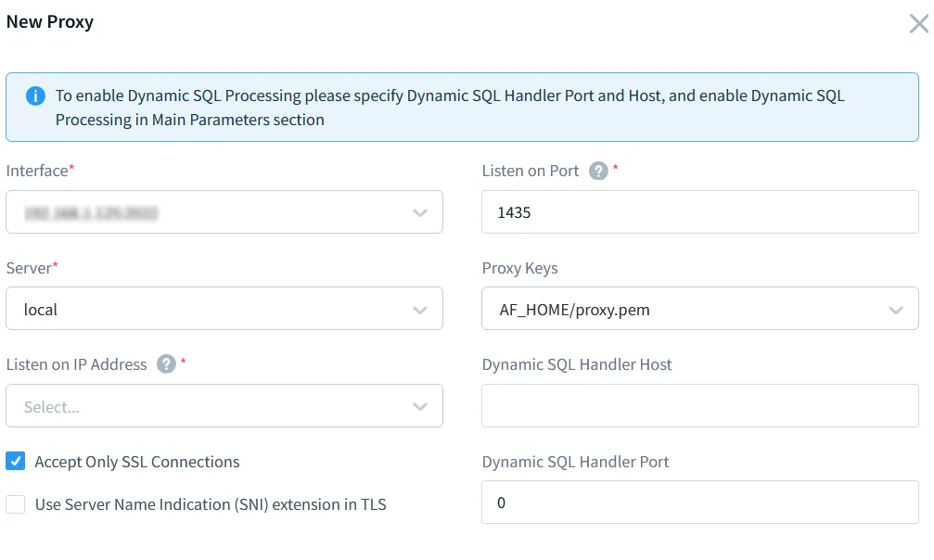Click the Dynamic SQL Processing info message text
The image size is (934, 560).
[450, 108]
